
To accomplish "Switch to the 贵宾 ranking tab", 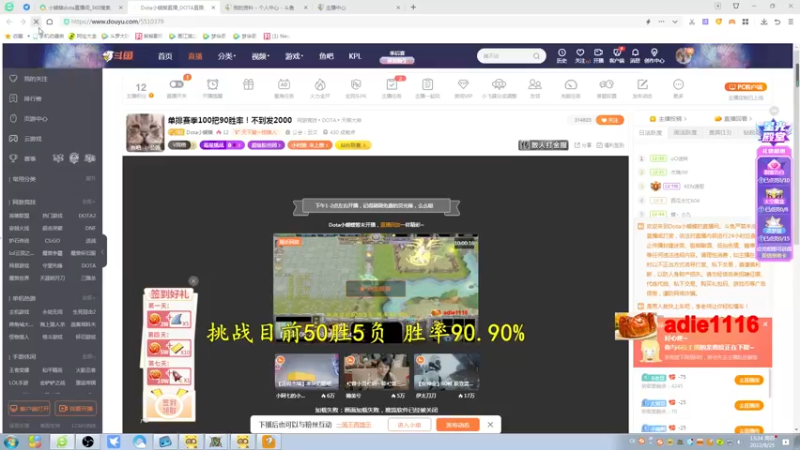I will (719, 133).
